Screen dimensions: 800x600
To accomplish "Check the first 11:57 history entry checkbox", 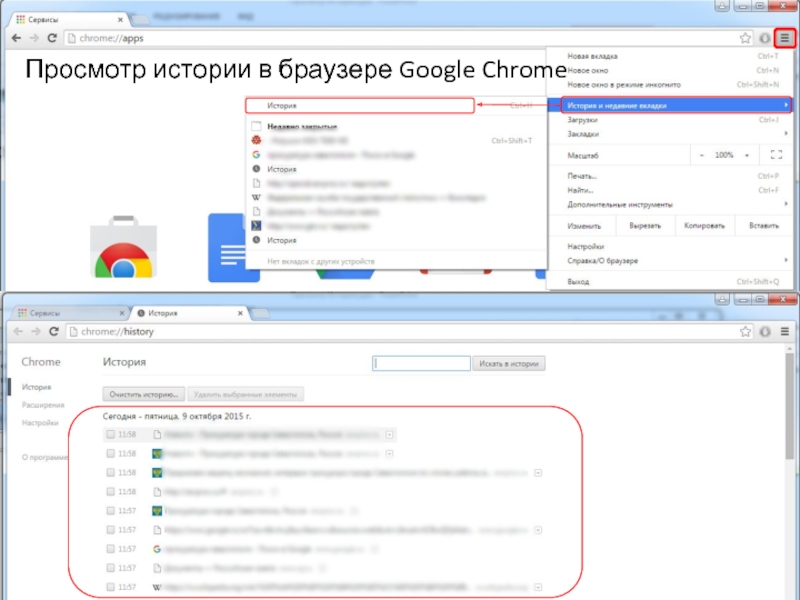I will 110,510.
